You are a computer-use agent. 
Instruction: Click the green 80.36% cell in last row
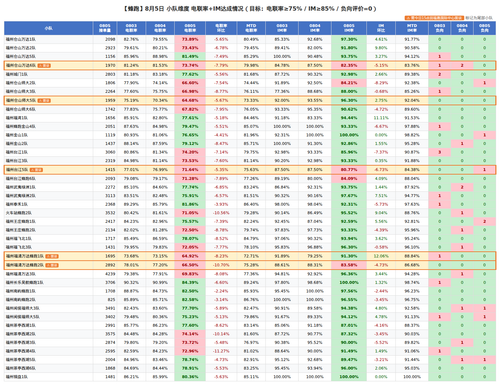(x=190, y=377)
